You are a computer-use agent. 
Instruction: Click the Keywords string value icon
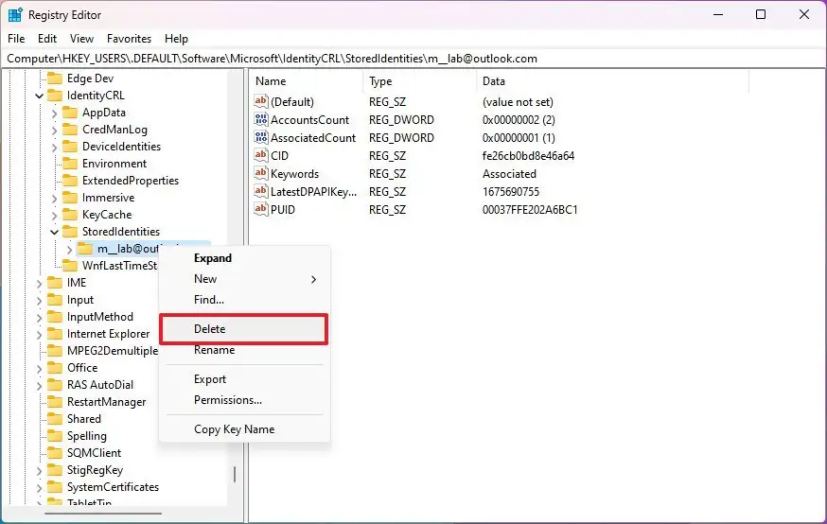pos(261,173)
